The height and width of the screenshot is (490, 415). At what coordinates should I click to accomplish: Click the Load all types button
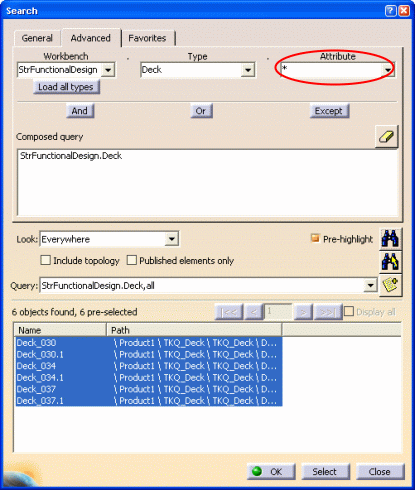point(66,87)
